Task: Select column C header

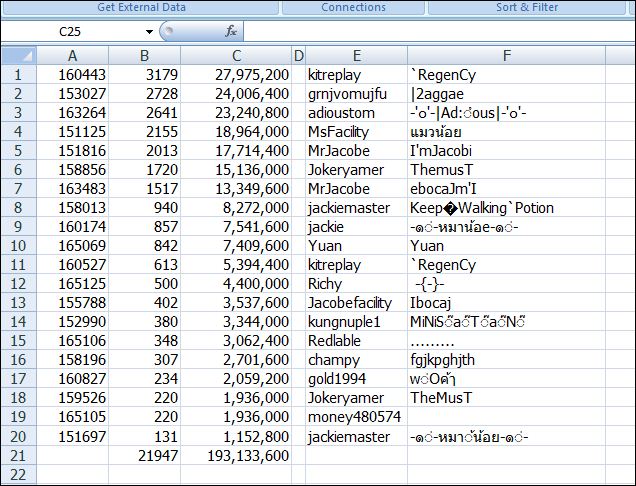Action: pos(236,56)
